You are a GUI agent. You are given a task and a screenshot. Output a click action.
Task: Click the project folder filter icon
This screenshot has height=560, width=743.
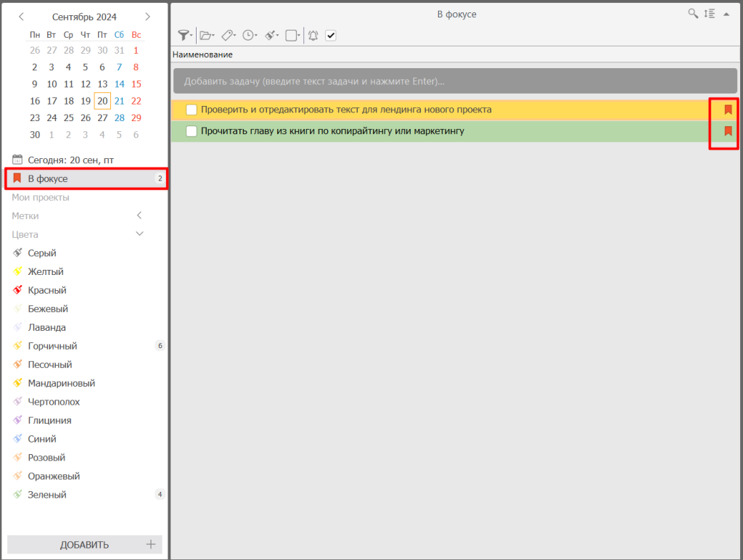pyautogui.click(x=208, y=35)
